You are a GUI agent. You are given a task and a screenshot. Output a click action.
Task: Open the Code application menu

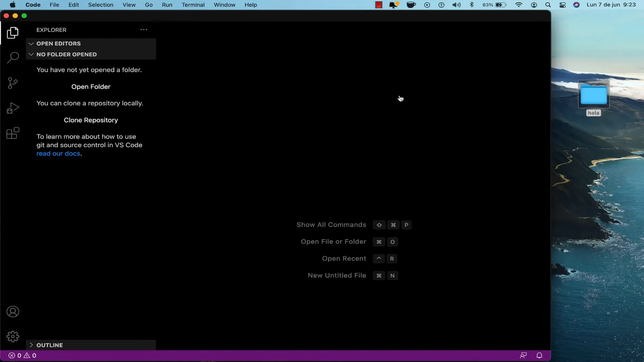pos(33,5)
